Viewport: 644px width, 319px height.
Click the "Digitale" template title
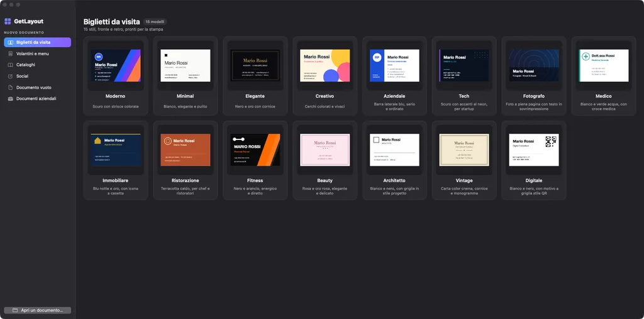pyautogui.click(x=534, y=180)
